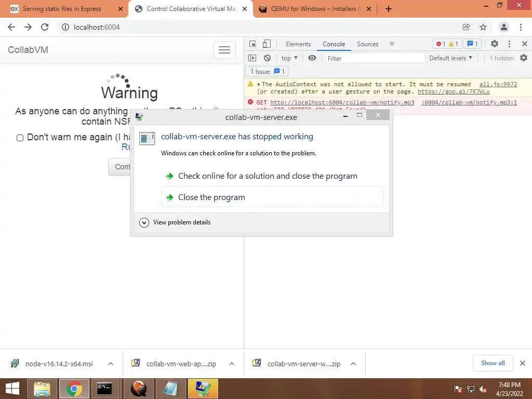Open console settings gear next to hidden count
The image size is (532, 399).
coord(524,58)
